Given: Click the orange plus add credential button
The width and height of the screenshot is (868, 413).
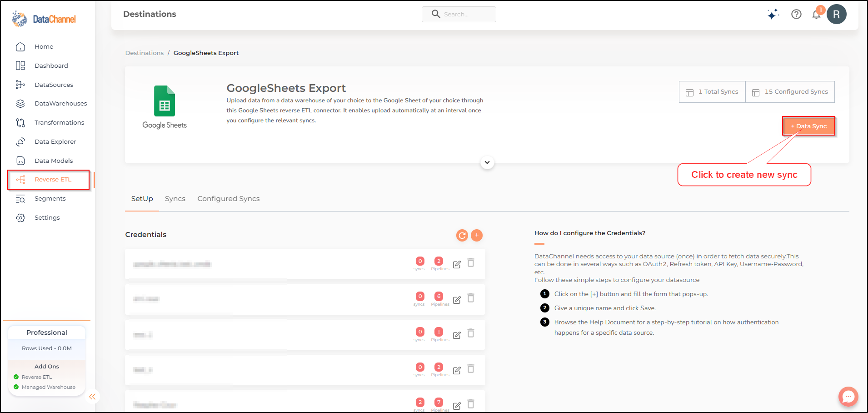Looking at the screenshot, I should coord(477,235).
